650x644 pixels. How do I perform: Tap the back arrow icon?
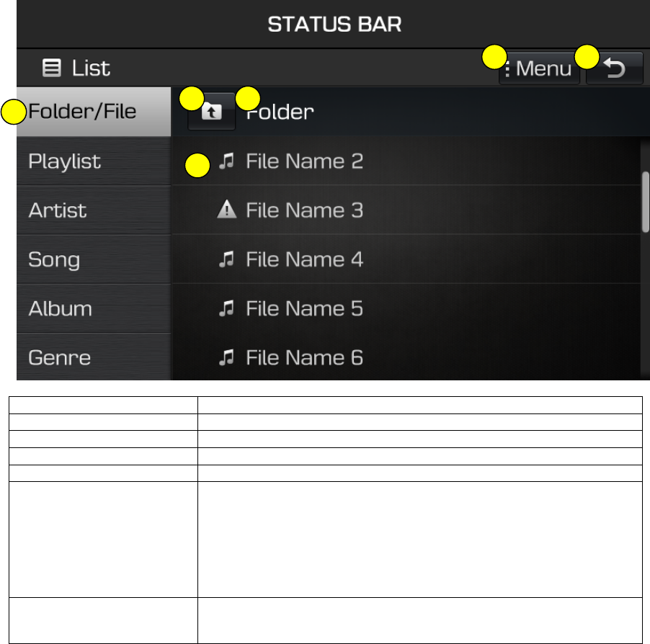(615, 68)
